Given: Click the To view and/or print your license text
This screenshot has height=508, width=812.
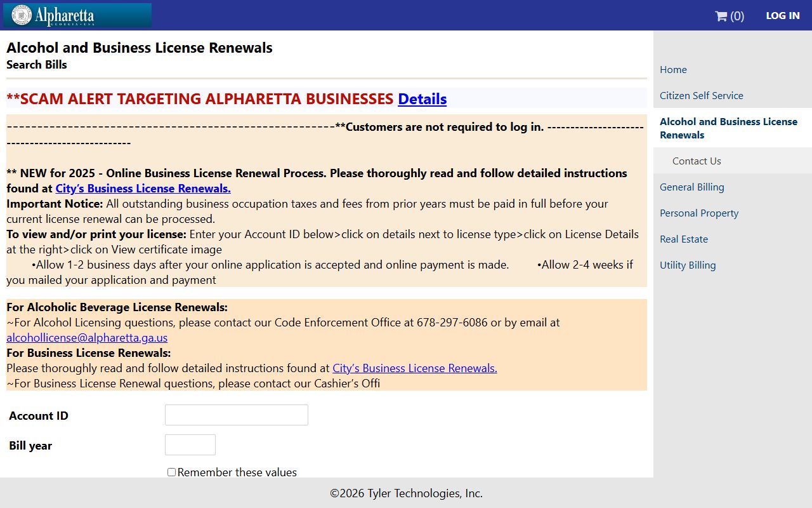Looking at the screenshot, I should point(96,234).
